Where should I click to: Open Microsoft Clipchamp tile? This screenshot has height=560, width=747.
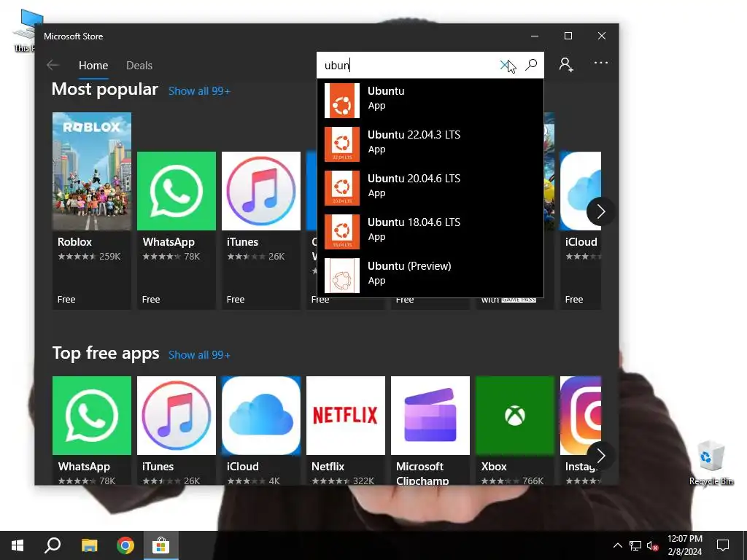click(430, 430)
